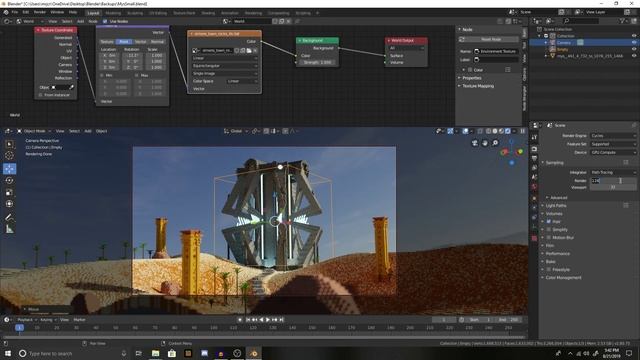This screenshot has width=640, height=360.
Task: Jump to the timeline end button
Action: pos(281,320)
